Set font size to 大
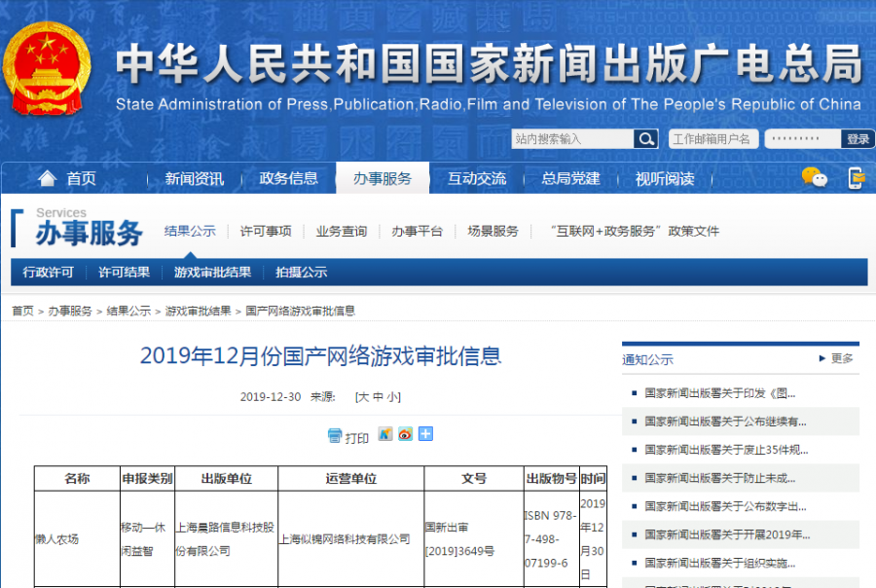This screenshot has height=588, width=876. (363, 397)
